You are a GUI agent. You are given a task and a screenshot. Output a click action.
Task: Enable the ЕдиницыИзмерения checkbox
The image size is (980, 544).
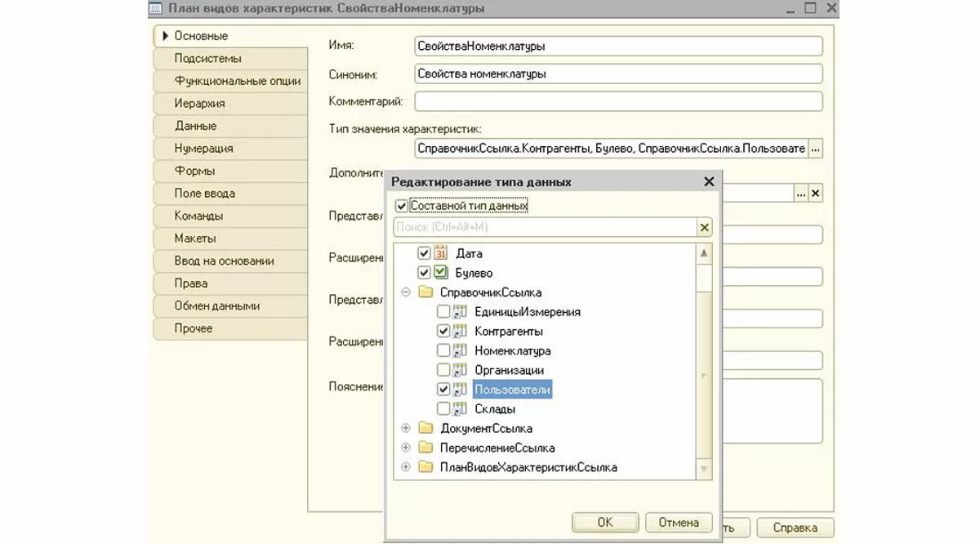[x=443, y=312]
